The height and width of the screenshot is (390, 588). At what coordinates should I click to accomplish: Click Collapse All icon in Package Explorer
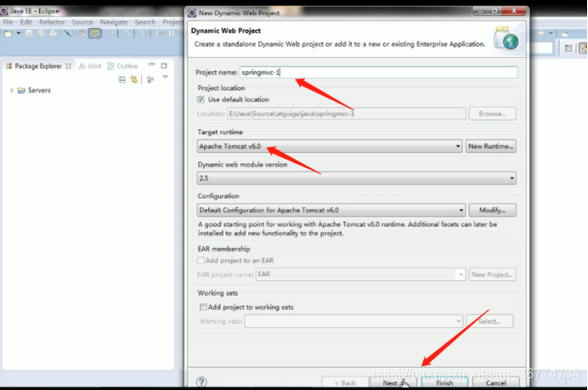122,80
